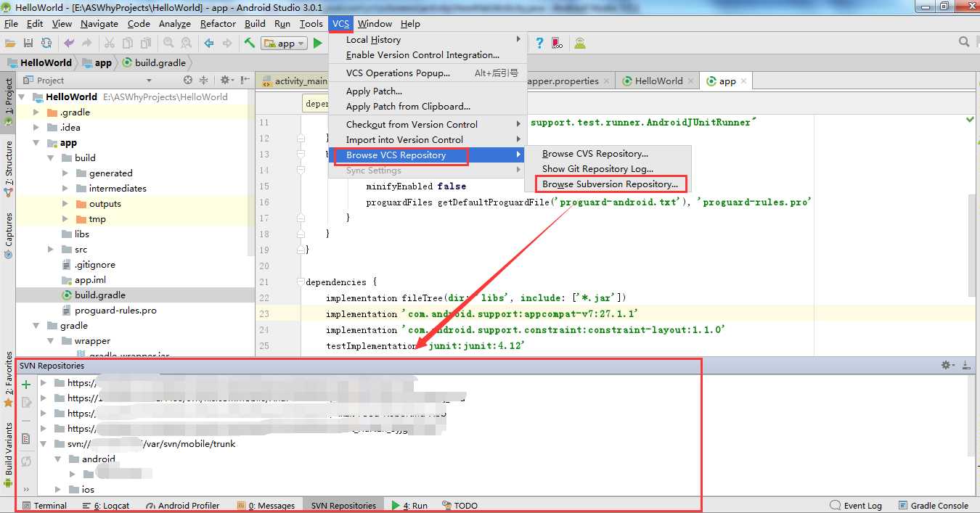
Task: Click the Synchronize toolbar icon
Action: pyautogui.click(x=46, y=44)
